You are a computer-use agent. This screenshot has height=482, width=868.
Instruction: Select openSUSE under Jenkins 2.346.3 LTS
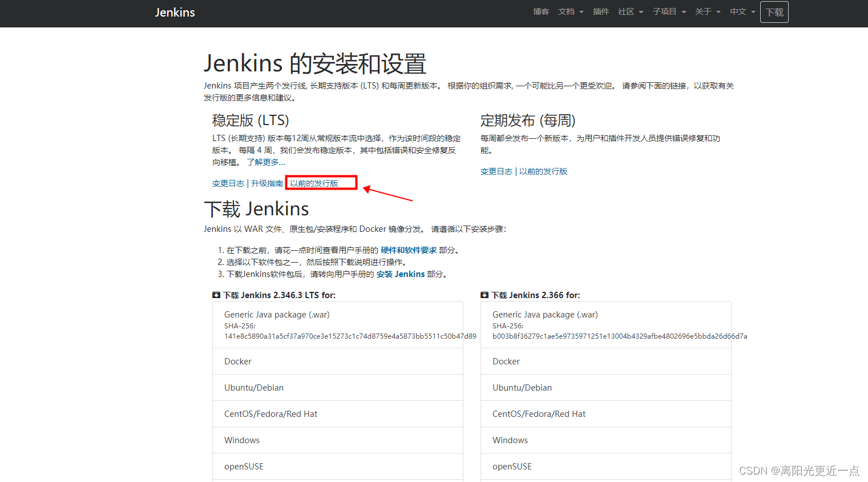pos(338,467)
